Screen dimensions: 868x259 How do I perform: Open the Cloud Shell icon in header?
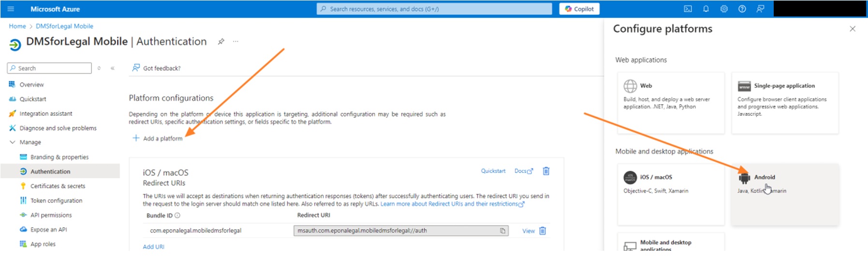(688, 9)
